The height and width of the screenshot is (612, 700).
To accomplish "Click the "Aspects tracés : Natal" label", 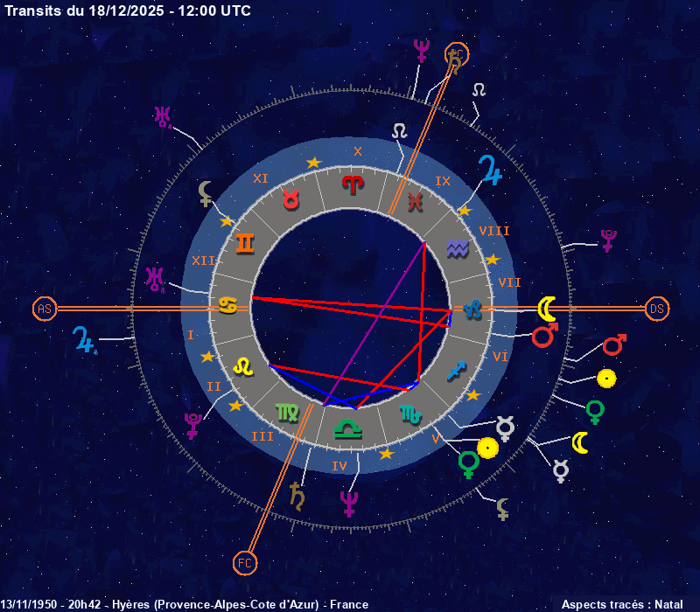I will [x=619, y=604].
